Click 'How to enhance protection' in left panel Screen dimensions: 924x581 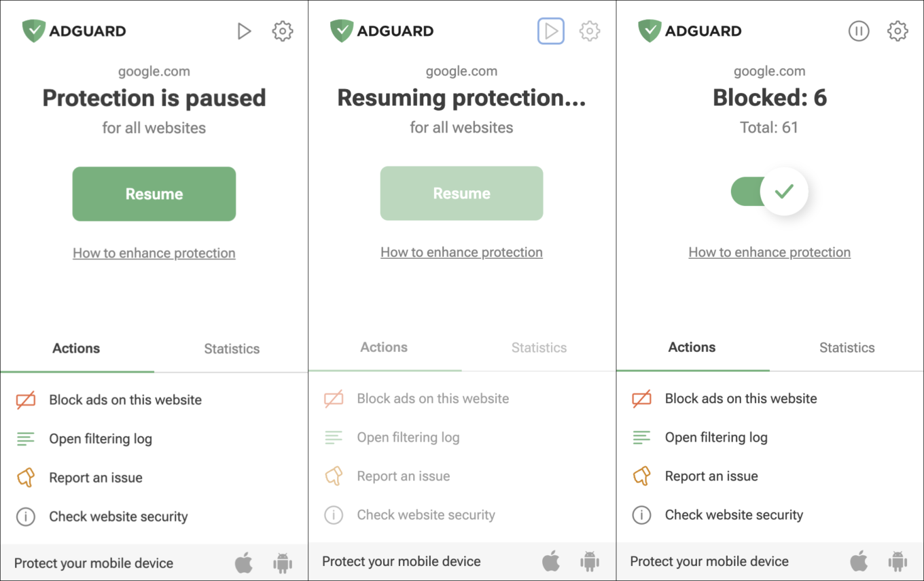154,253
